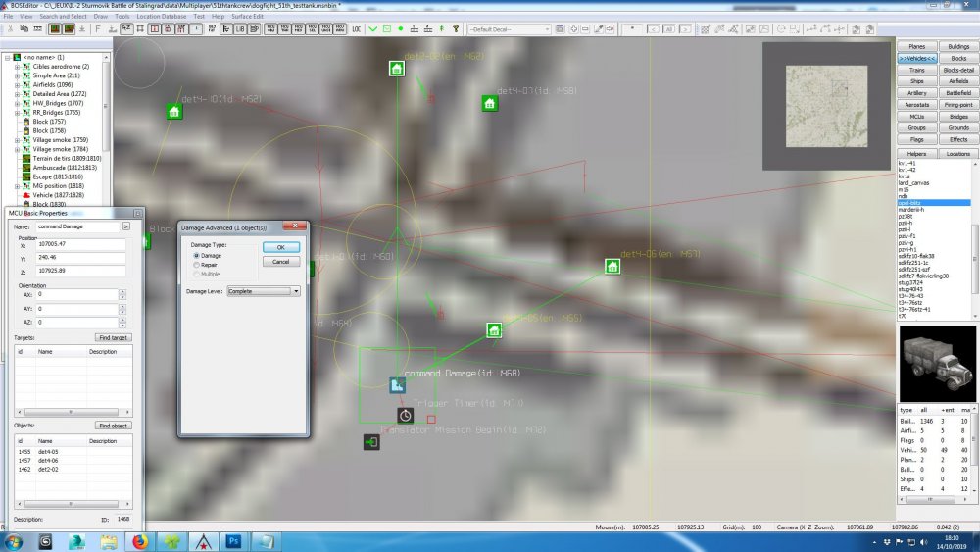Click the green checkmark toolbar icon
The height and width of the screenshot is (552, 980).
tap(373, 28)
